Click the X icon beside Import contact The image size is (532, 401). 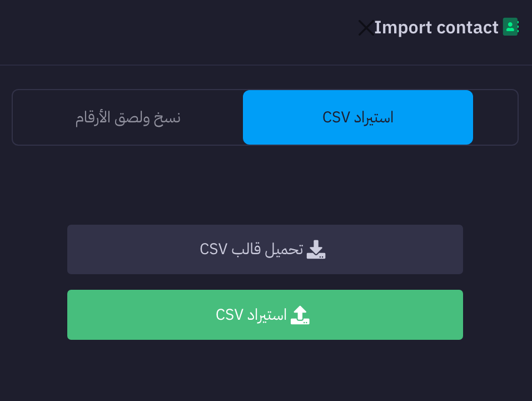pos(366,27)
